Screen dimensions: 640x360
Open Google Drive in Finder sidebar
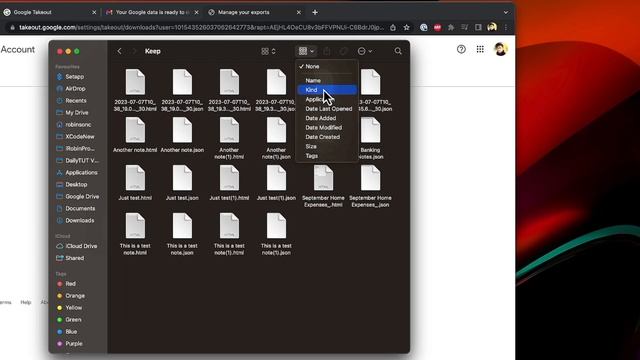[x=82, y=196]
